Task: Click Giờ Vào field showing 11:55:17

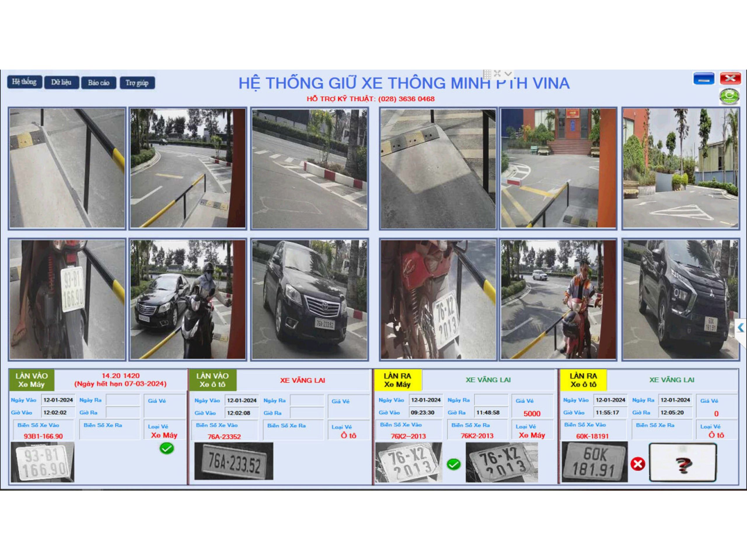Action: tap(610, 412)
